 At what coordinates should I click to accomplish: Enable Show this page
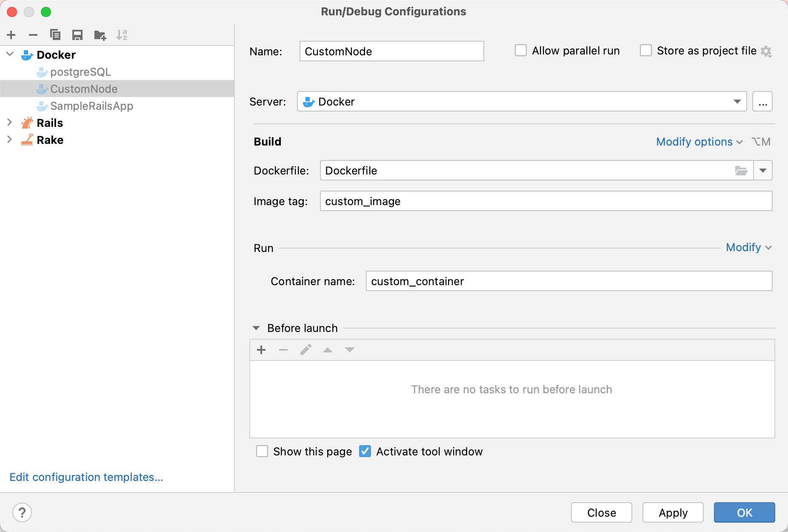click(x=262, y=451)
